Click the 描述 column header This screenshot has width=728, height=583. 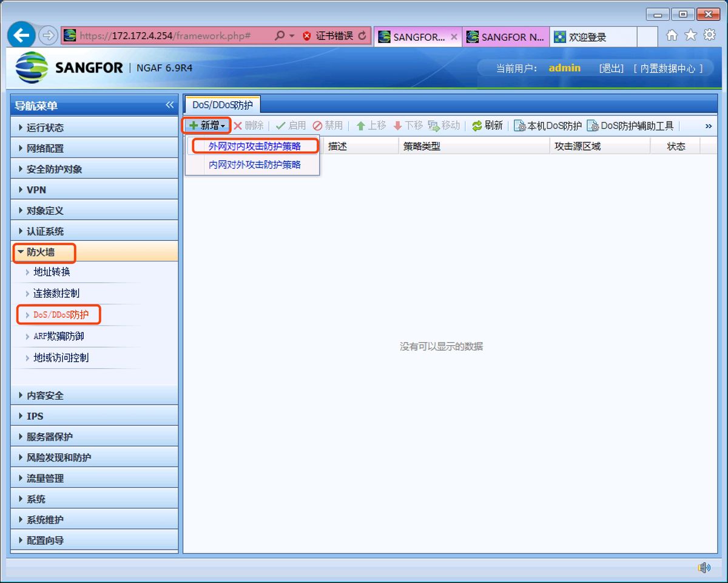coord(360,146)
